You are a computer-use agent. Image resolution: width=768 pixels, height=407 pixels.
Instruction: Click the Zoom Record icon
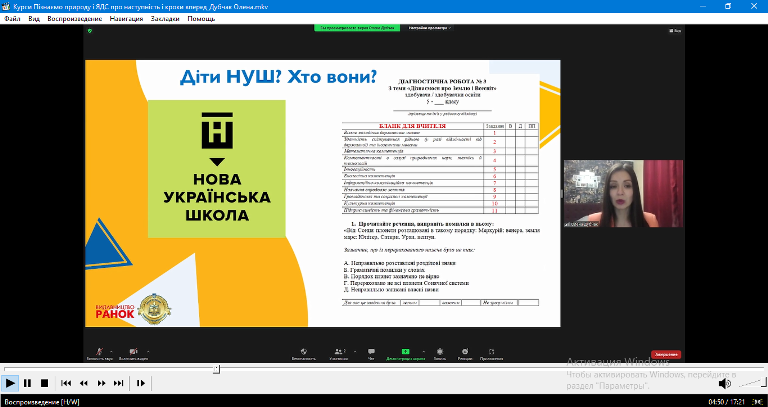[x=440, y=352]
